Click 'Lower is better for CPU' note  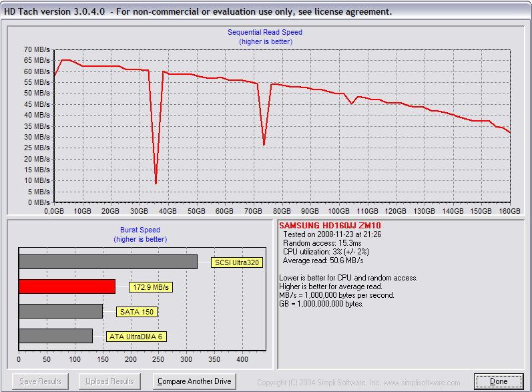[348, 278]
